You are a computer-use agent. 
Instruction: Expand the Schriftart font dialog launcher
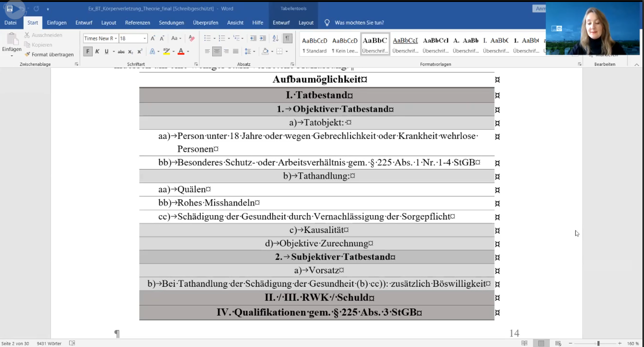click(196, 64)
